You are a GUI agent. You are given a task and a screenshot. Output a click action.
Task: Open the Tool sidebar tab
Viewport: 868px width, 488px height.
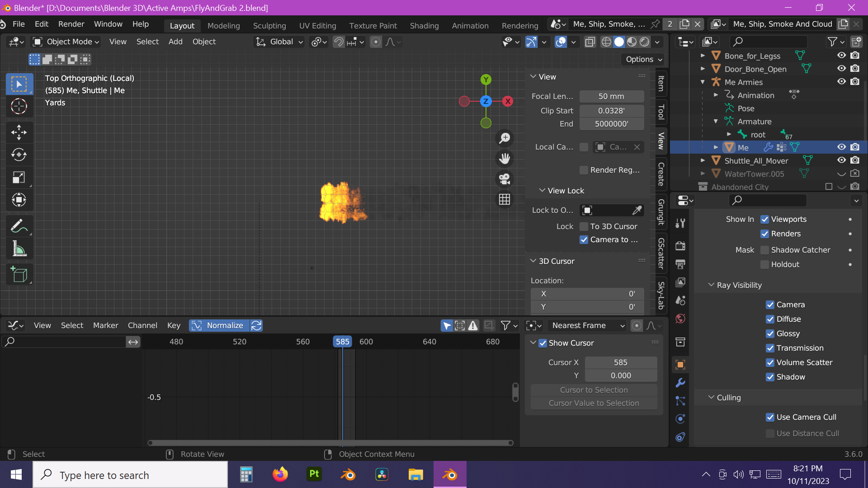[661, 112]
